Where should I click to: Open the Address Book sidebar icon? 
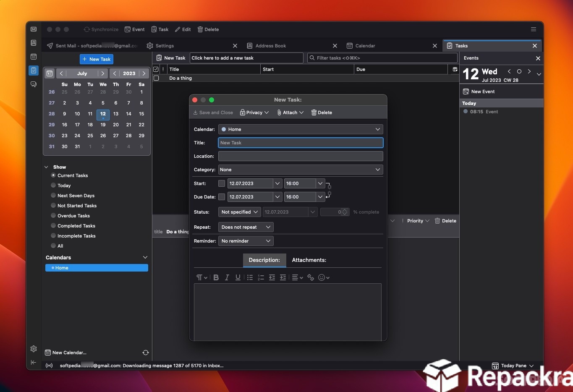point(34,43)
